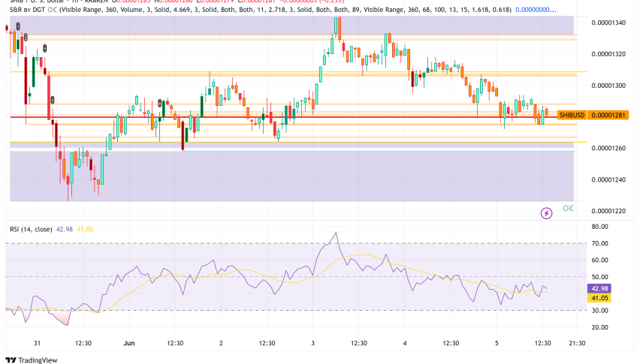Select the orange SHIBUSD price tag
The width and height of the screenshot is (640, 364).
(572, 116)
